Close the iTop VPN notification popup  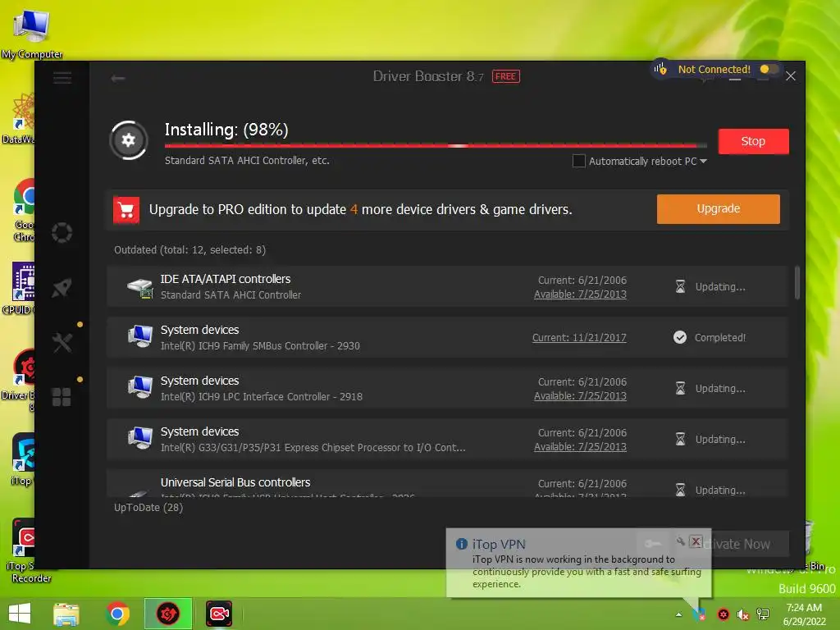(x=696, y=541)
